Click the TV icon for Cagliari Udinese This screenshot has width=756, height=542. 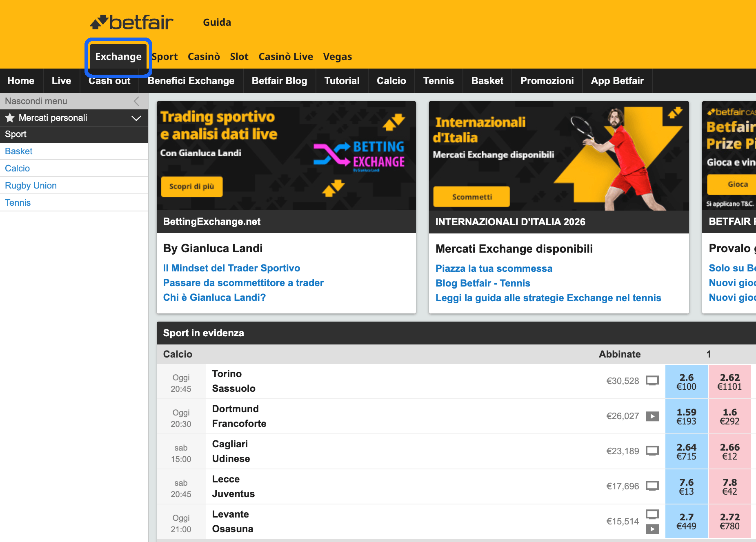click(x=652, y=451)
